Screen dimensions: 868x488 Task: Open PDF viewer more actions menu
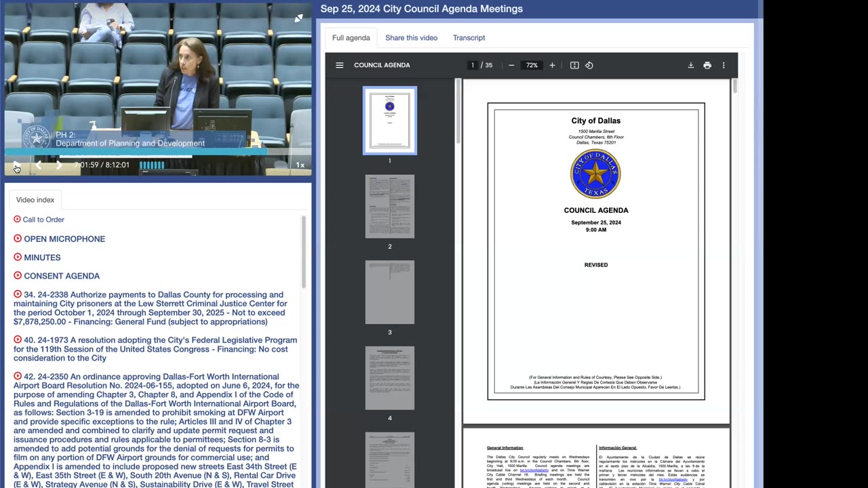[724, 65]
